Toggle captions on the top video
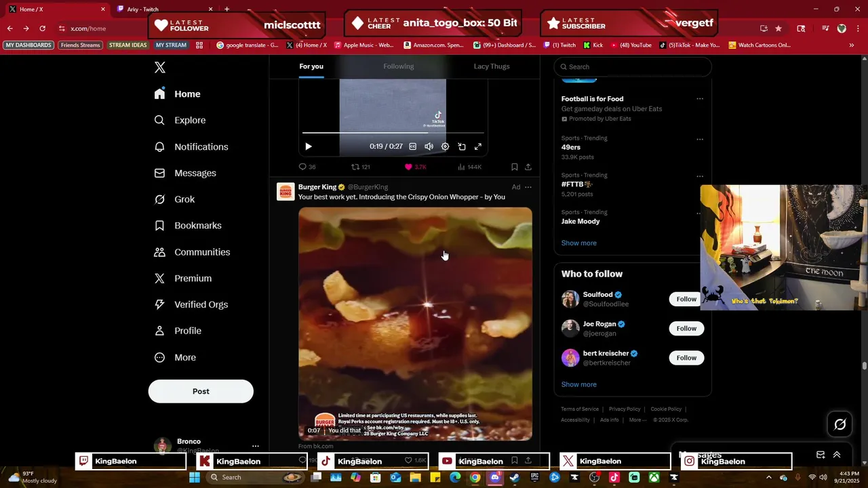 click(x=412, y=146)
